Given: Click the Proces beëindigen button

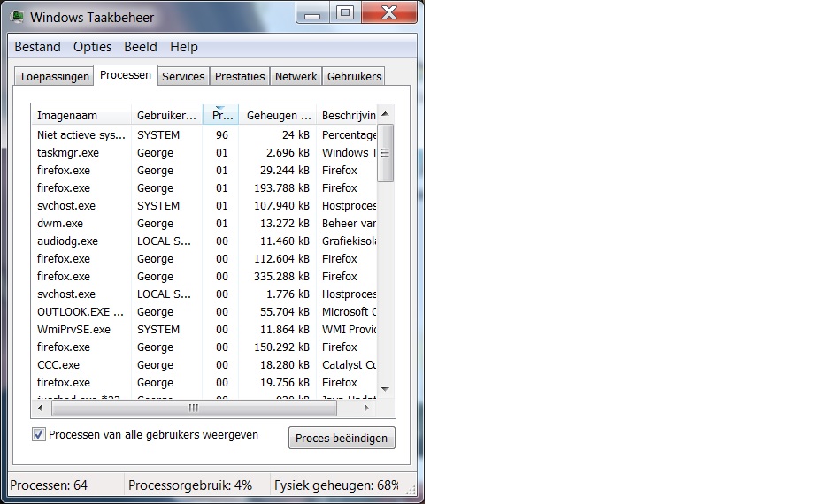Looking at the screenshot, I should [x=342, y=438].
